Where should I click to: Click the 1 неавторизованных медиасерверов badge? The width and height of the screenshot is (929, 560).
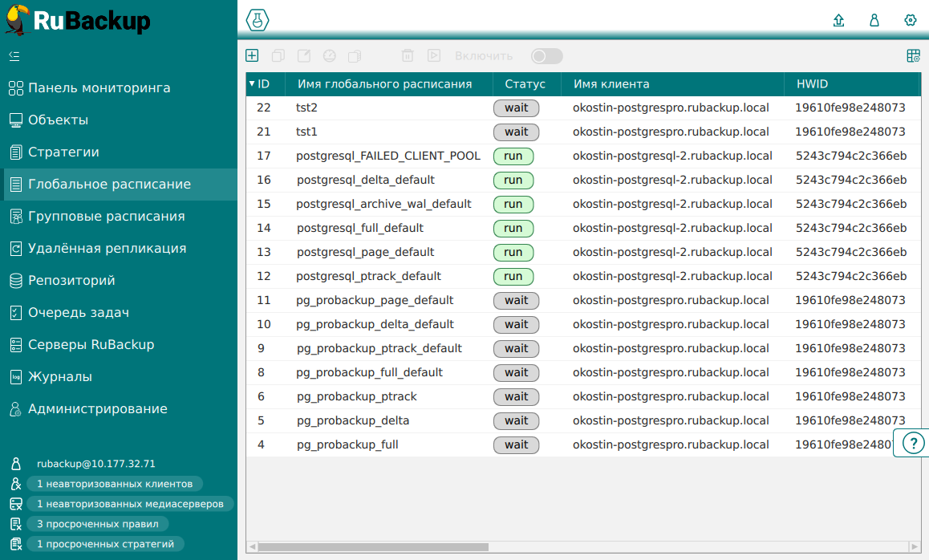(130, 505)
